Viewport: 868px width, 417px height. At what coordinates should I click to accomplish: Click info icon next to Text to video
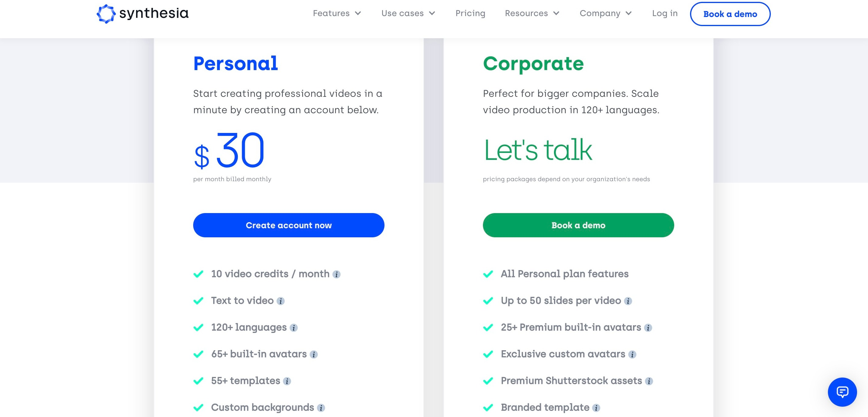click(280, 301)
